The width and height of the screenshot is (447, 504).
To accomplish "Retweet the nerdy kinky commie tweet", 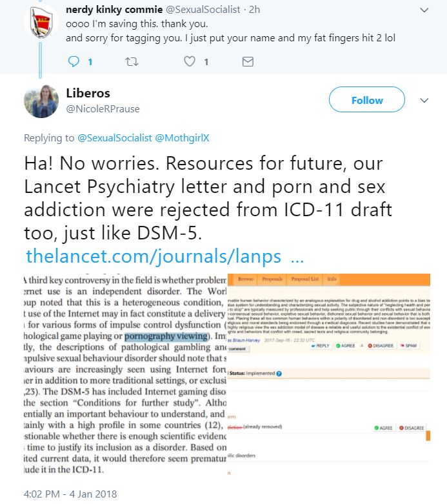I will [132, 61].
